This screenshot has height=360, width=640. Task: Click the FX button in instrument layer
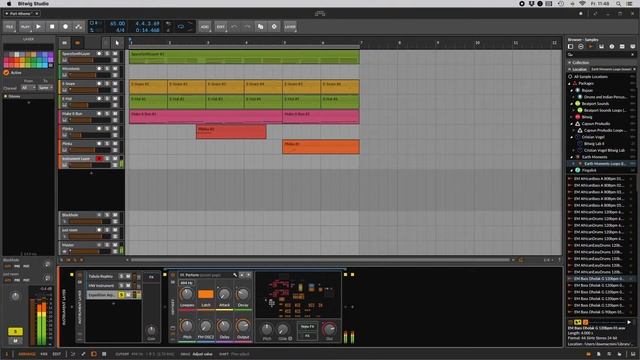(151, 277)
